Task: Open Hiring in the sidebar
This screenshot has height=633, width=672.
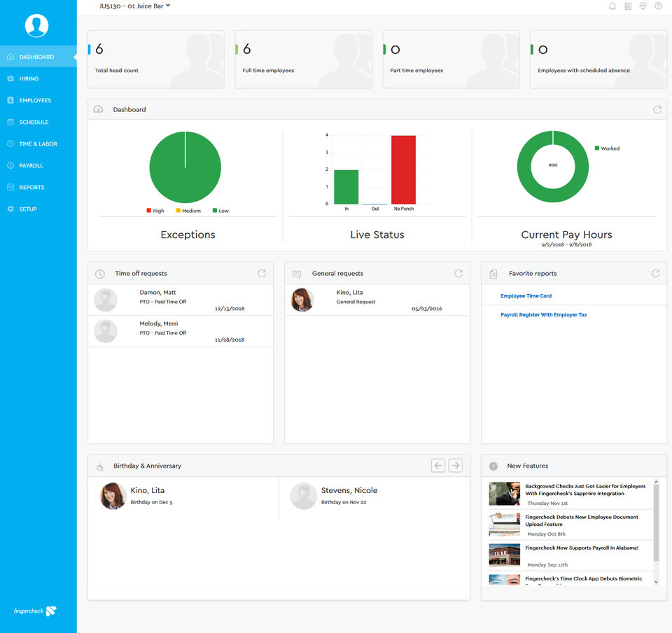Action: click(38, 78)
